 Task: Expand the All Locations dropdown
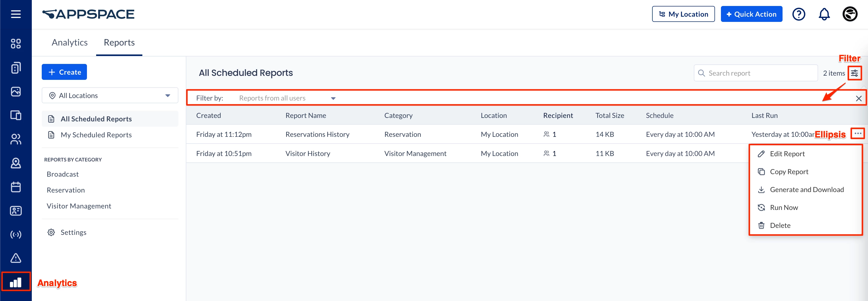(110, 96)
